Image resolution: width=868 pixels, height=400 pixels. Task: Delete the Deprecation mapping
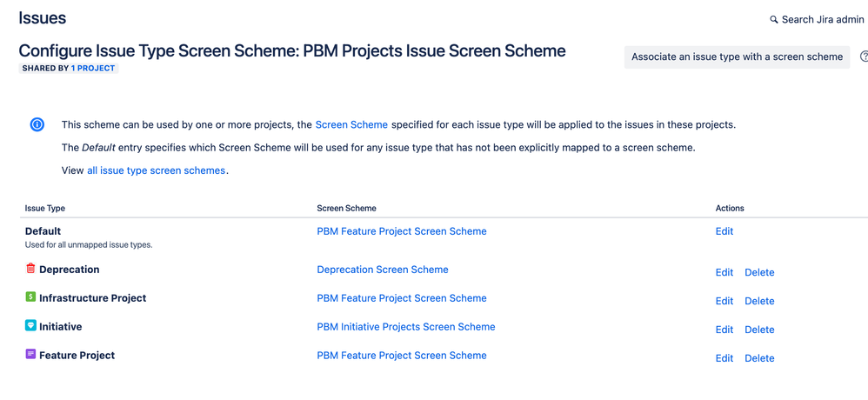[759, 272]
